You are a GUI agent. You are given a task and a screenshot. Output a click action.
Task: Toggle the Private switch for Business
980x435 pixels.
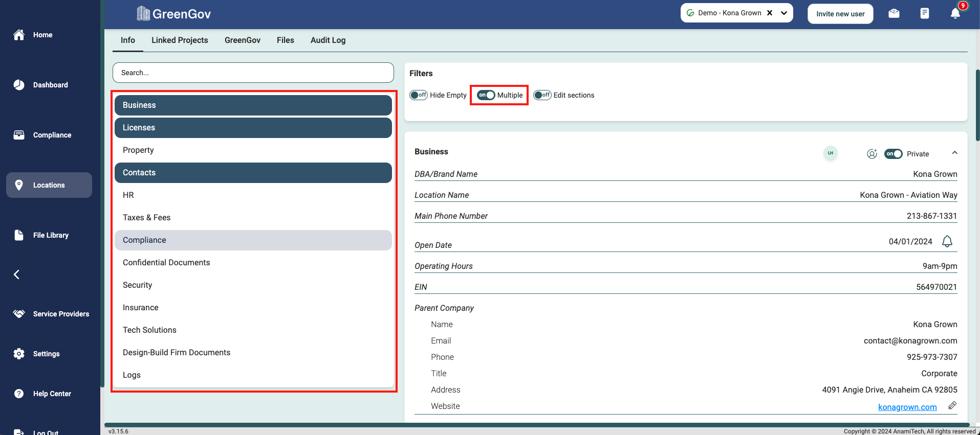pos(893,154)
